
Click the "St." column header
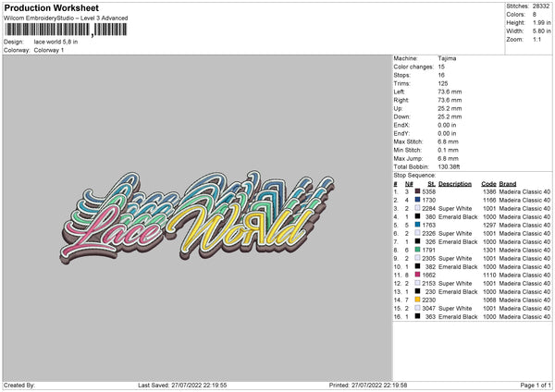[431, 184]
